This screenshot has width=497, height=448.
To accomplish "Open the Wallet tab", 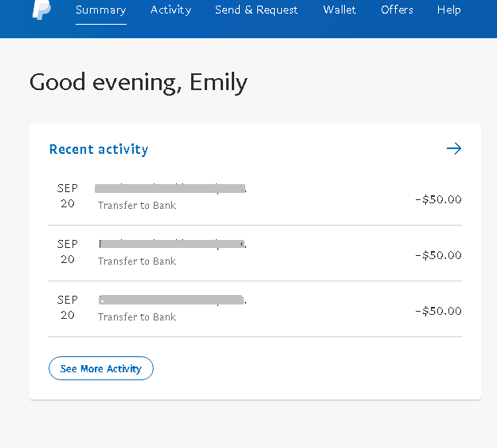I will tap(339, 10).
